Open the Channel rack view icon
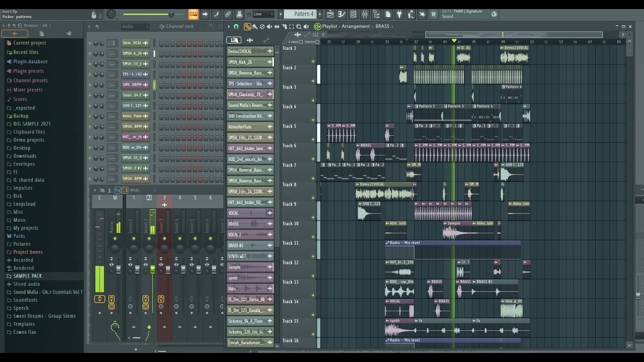The height and width of the screenshot is (362, 644). click(x=353, y=14)
